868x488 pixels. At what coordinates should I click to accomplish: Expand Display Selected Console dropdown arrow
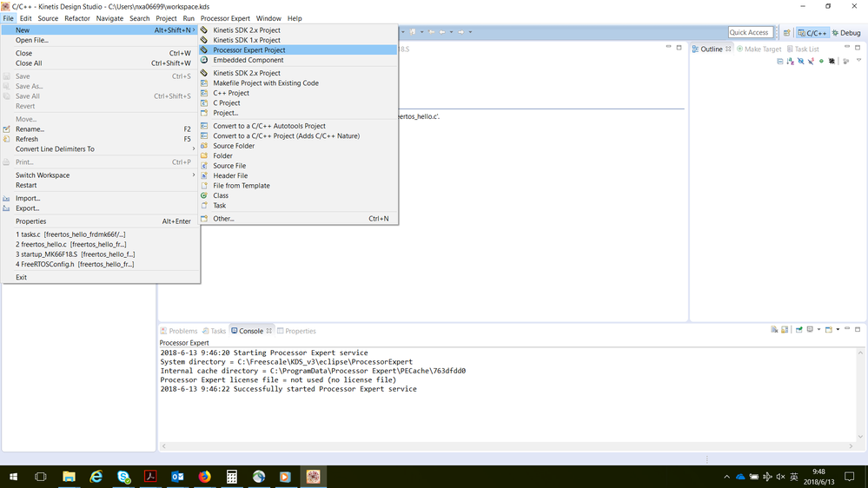pos(818,329)
